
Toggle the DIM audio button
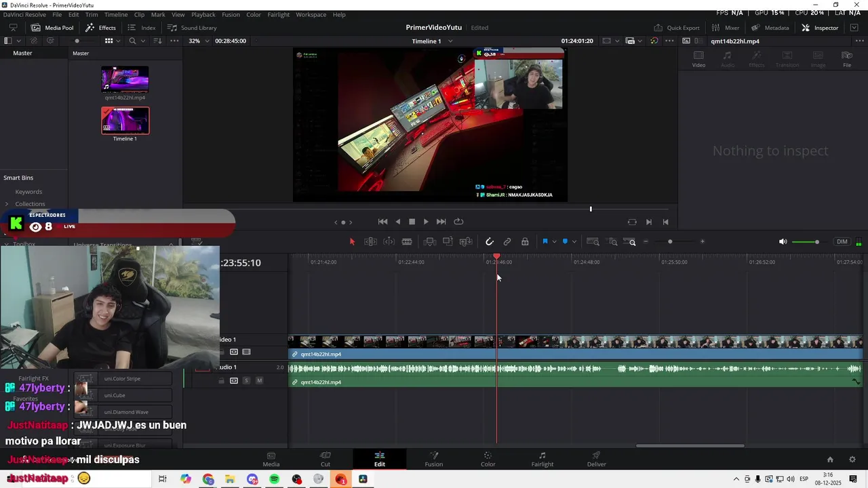coord(842,242)
